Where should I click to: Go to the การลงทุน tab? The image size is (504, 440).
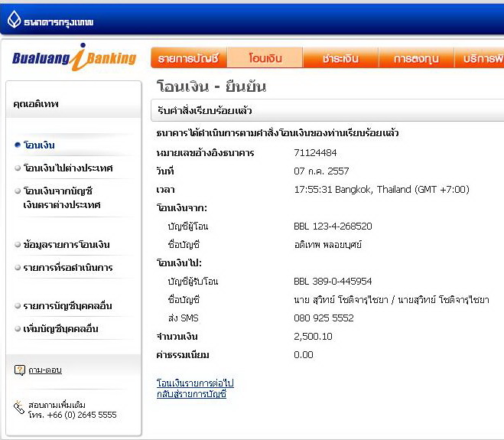pos(416,58)
